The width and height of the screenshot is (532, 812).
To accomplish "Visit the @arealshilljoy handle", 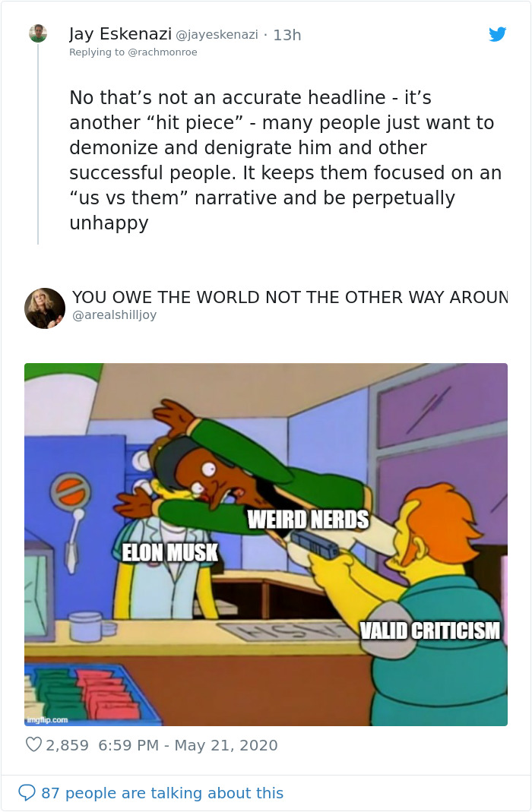I will 114,315.
